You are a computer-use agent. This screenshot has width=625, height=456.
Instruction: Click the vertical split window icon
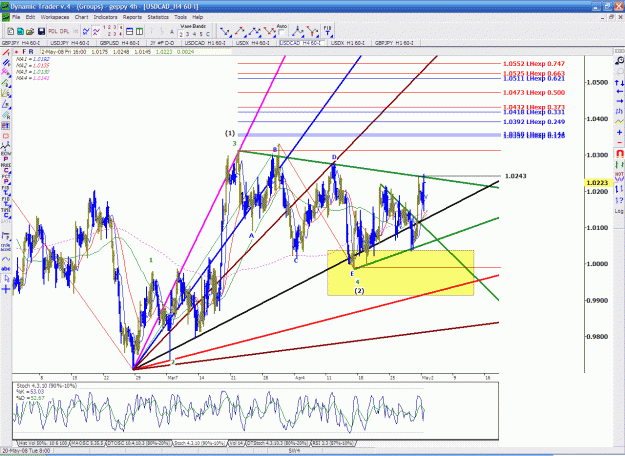[x=140, y=31]
